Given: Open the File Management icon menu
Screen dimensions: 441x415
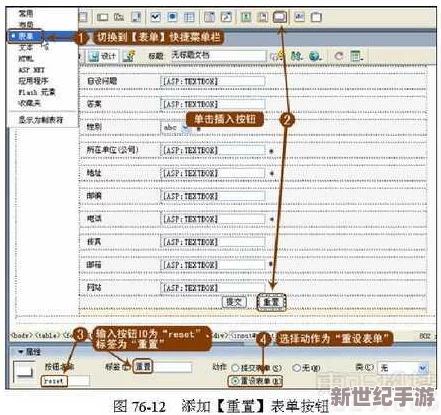Looking at the screenshot, I should pyautogui.click(x=296, y=56).
